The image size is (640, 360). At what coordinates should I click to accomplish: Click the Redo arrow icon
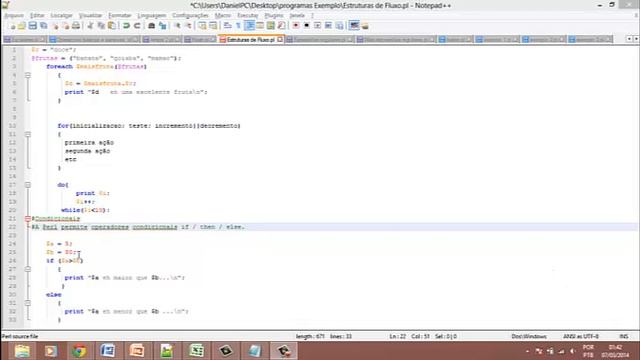tap(137, 26)
